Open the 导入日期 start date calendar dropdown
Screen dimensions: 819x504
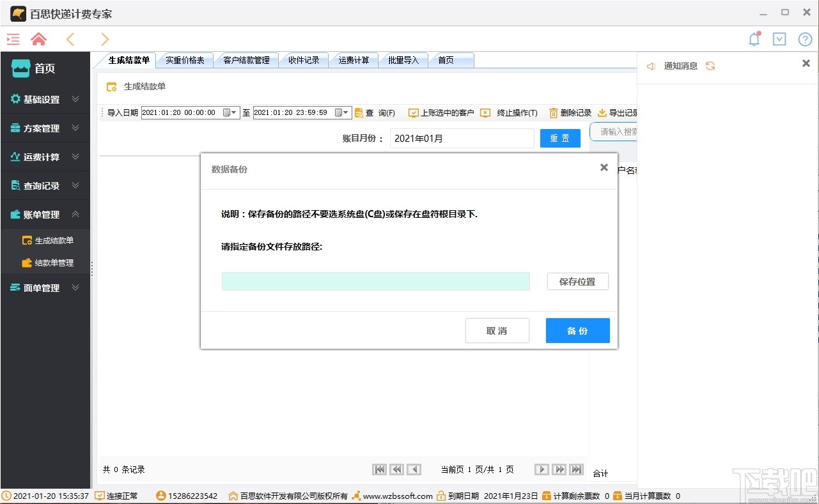(233, 112)
